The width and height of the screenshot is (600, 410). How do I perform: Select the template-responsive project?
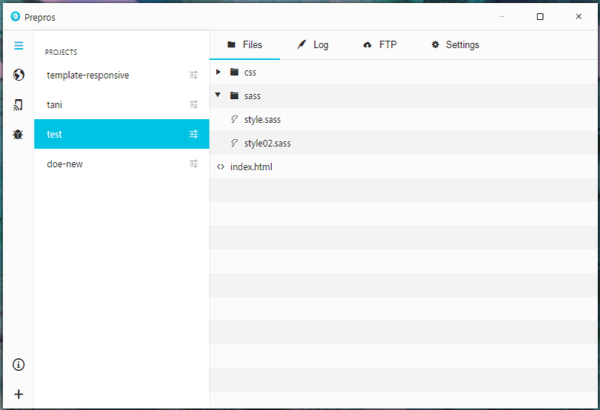point(88,75)
